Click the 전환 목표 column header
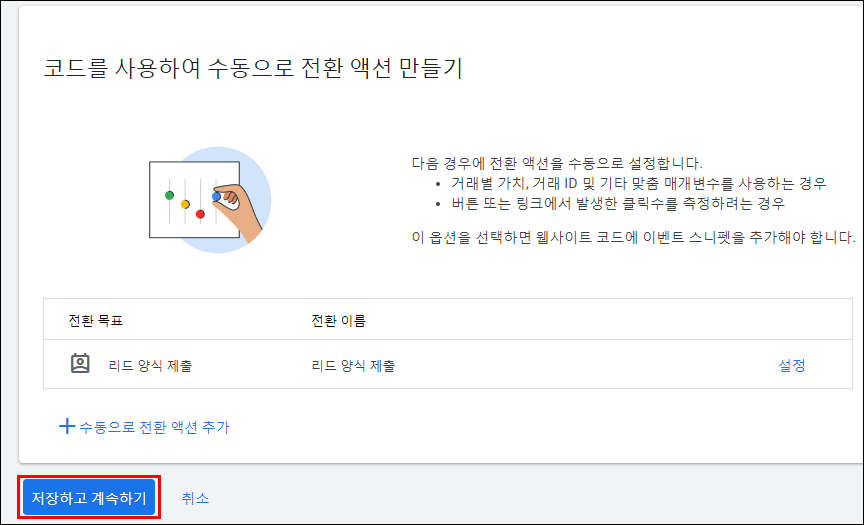 [95, 321]
